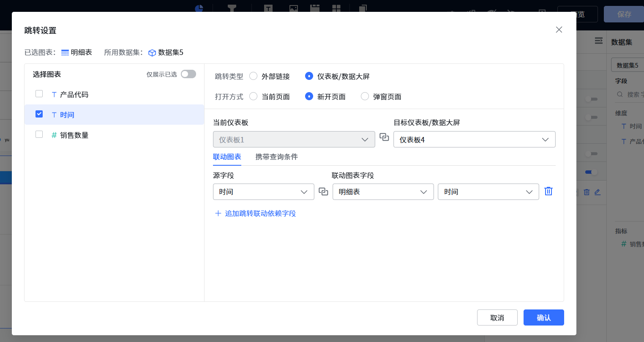Viewport: 644px width, 342px height.
Task: Uncheck the 时间 checkbox in the chart list
Action: pos(39,114)
